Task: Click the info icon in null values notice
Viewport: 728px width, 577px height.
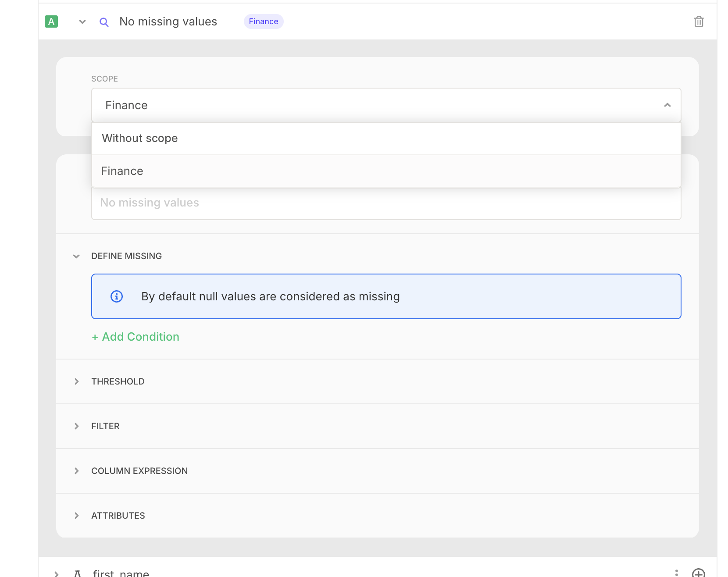Action: click(117, 296)
